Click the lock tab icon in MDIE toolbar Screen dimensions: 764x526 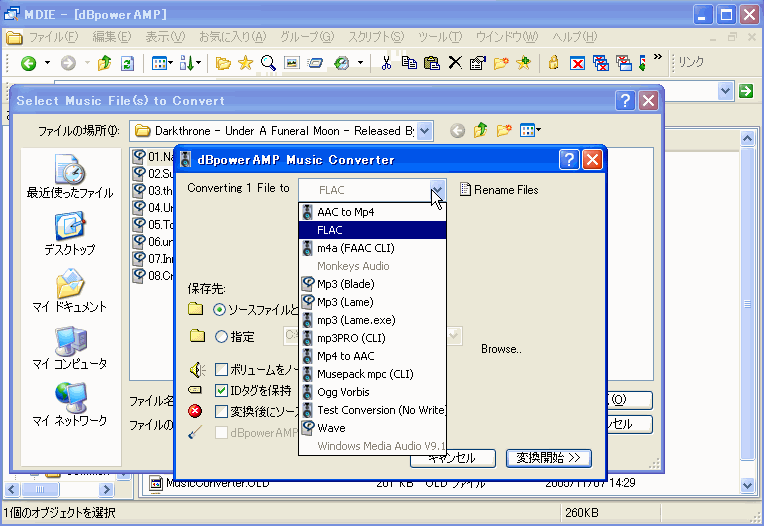pyautogui.click(x=554, y=63)
